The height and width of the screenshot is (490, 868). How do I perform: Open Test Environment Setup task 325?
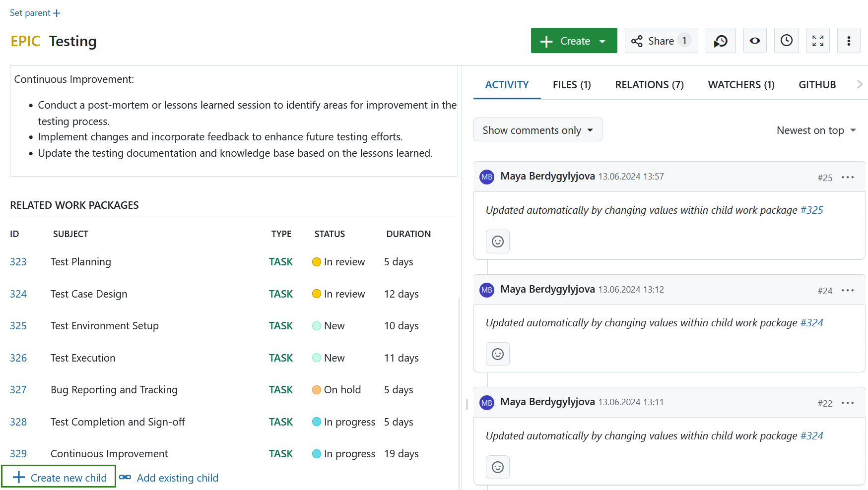coord(18,326)
